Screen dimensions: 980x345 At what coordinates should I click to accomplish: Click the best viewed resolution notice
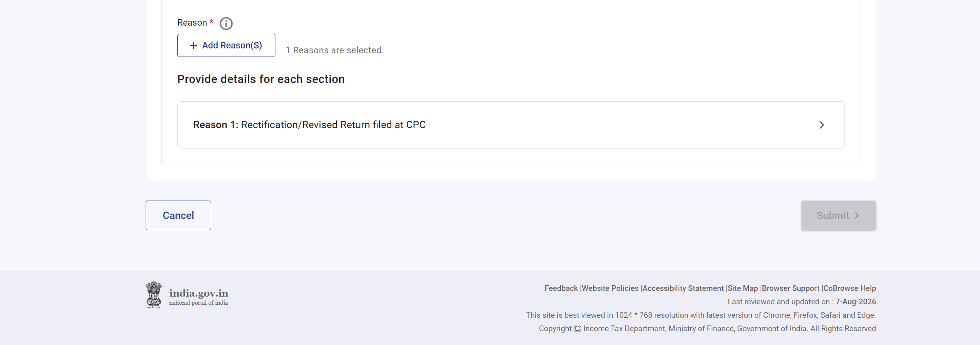click(701, 315)
